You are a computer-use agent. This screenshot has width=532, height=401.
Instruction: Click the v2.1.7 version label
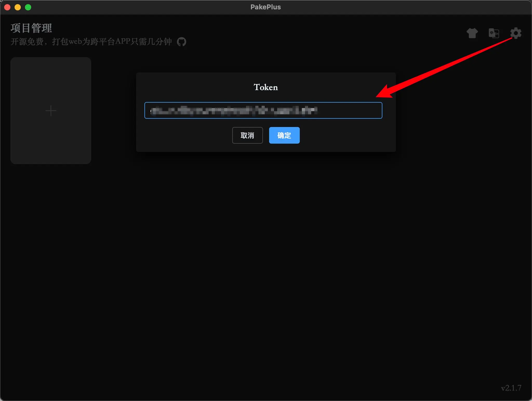tap(511, 387)
